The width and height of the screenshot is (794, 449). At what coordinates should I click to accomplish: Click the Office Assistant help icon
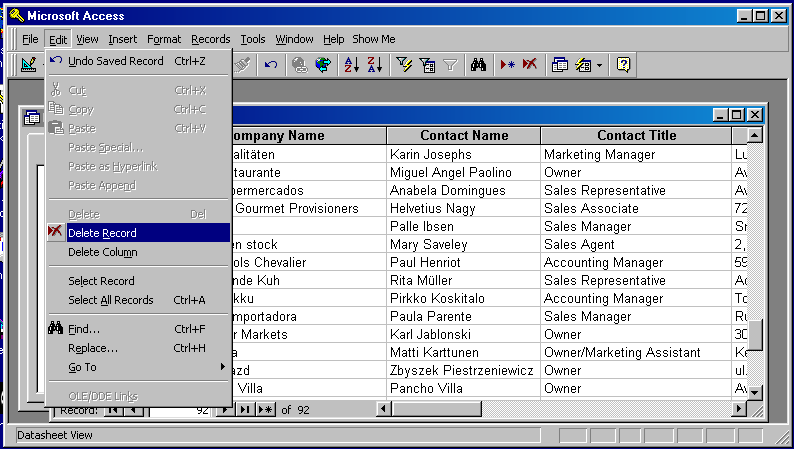tap(623, 65)
